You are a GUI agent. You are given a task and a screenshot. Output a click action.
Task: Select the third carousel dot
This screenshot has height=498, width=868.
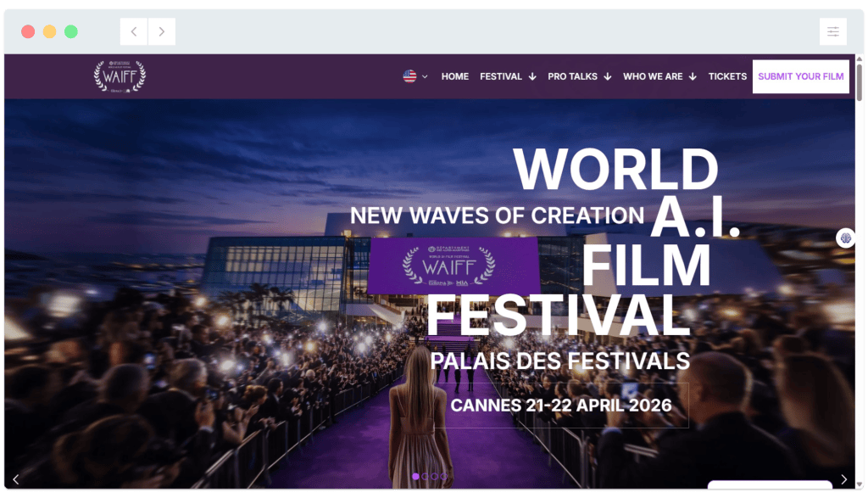(x=435, y=477)
